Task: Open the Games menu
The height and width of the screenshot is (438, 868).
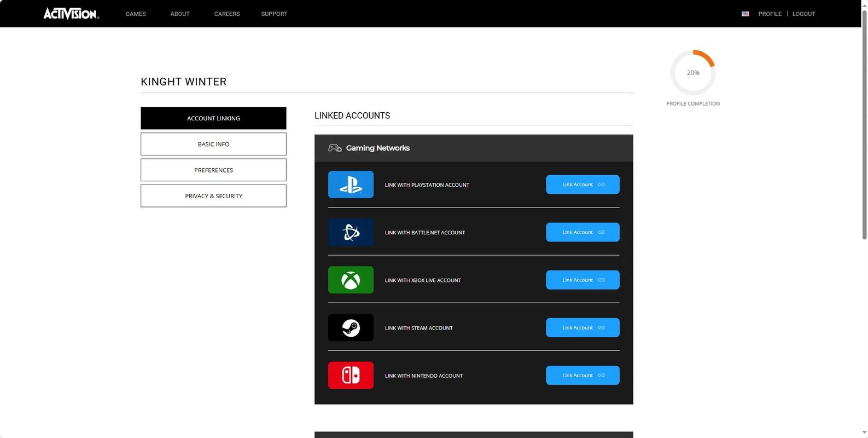Action: [x=136, y=14]
